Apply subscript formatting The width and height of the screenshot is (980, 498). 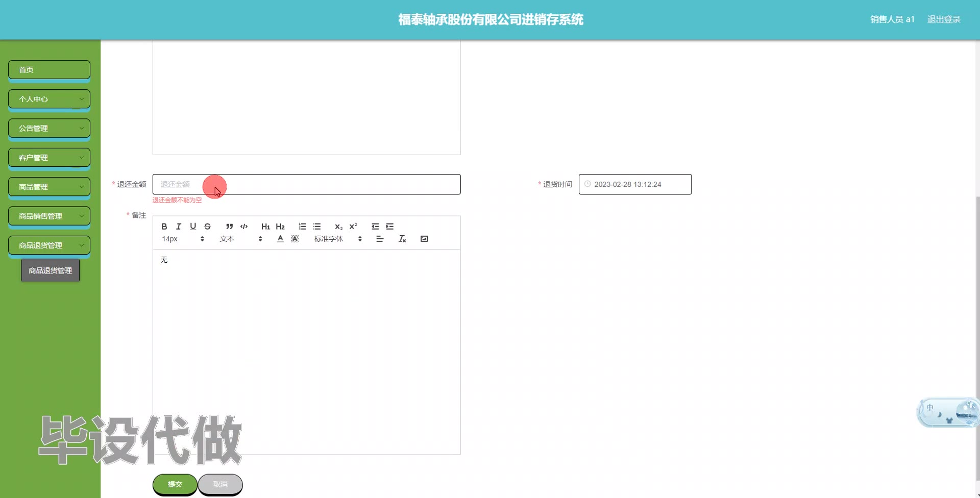pos(339,227)
